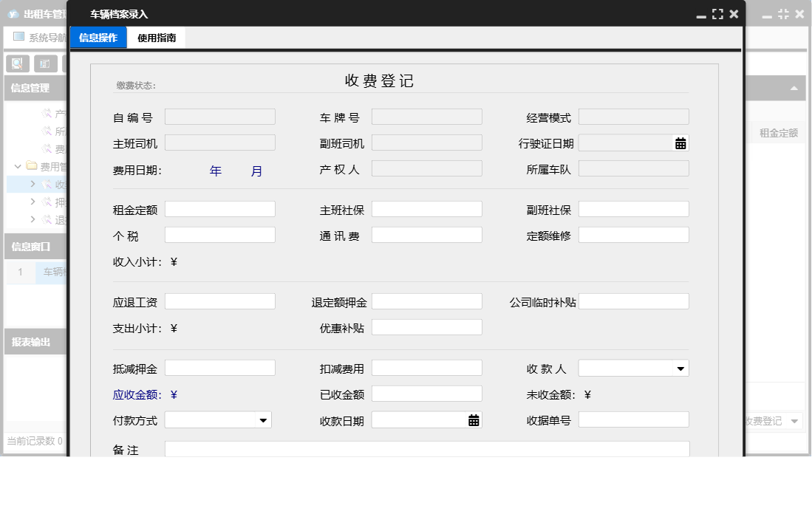Click the 年 link in 费用日期
This screenshot has height=528, width=812.
click(216, 171)
